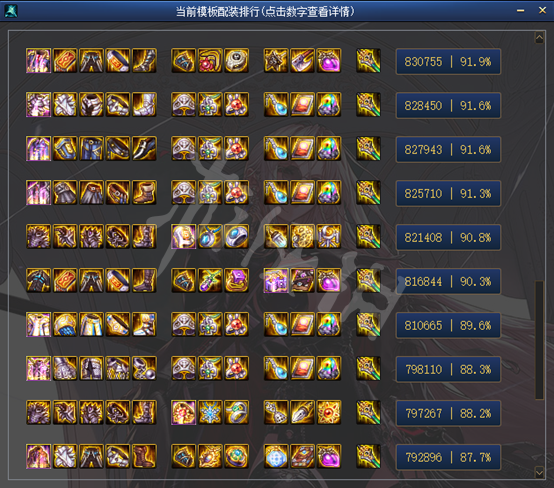Click the purple treasure chest in sixth row
This screenshot has height=488, width=554.
pos(276,280)
